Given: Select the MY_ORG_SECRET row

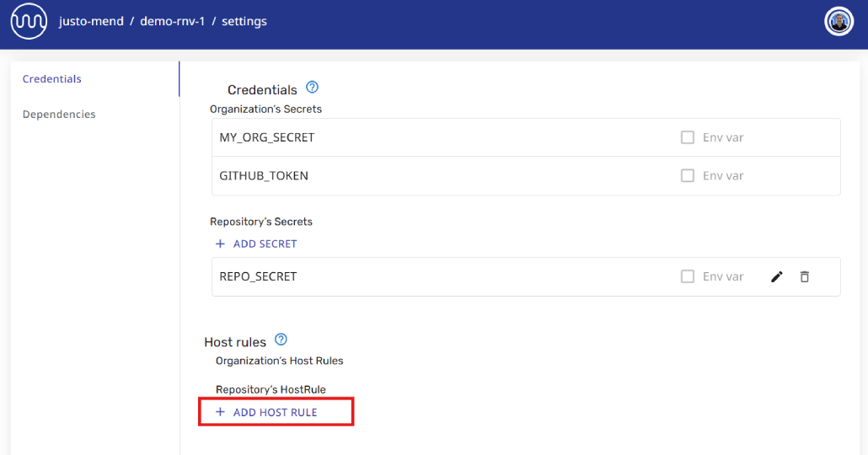Looking at the screenshot, I should click(x=526, y=137).
